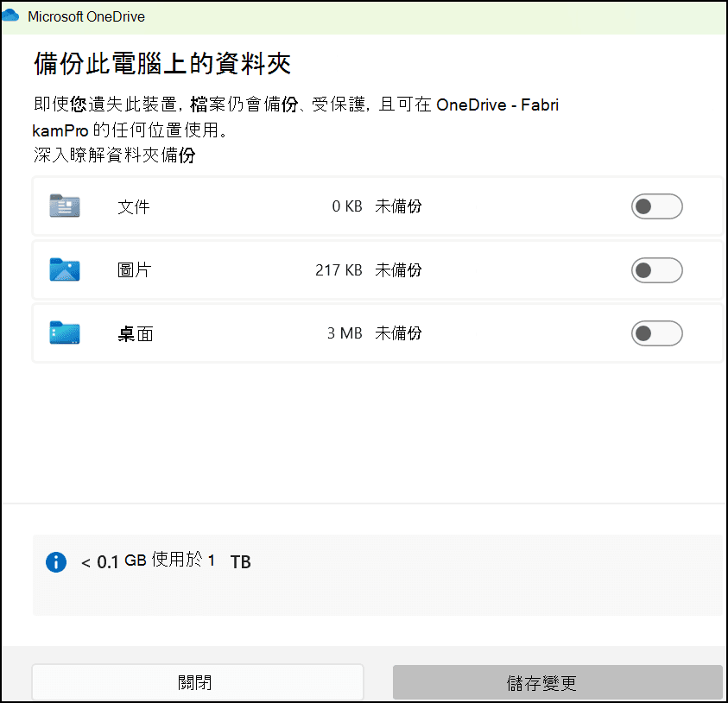Screen dimensions: 728x703
Task: Click 未備份 status in 桌面 row
Action: click(398, 332)
